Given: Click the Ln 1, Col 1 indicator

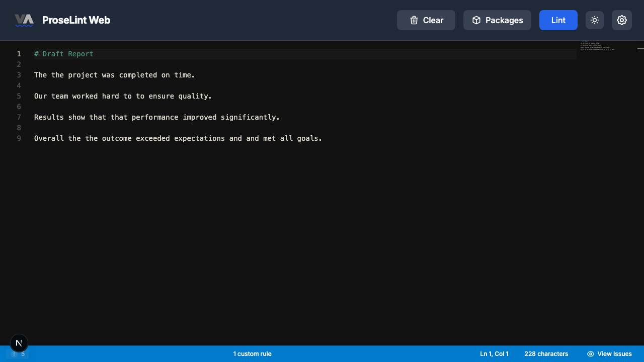Looking at the screenshot, I should coord(494,354).
